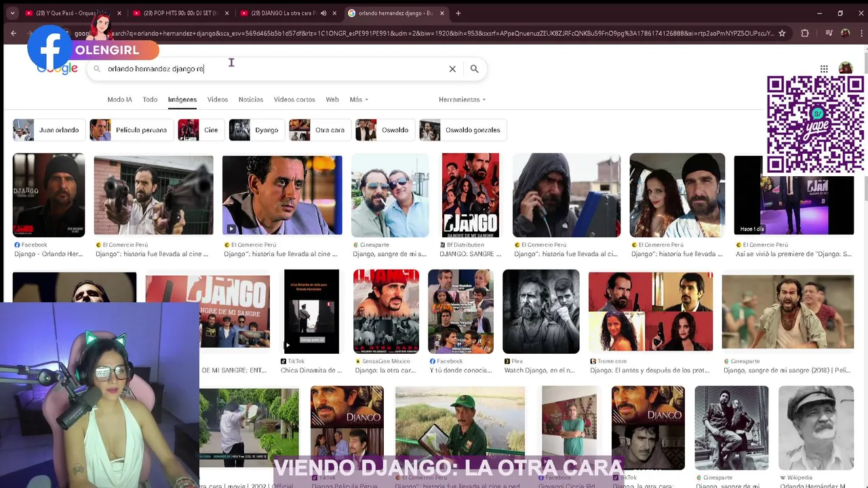Open the Cinesparte Django 2018 shouting man image
Image resolution: width=868 pixels, height=488 pixels.
(788, 312)
